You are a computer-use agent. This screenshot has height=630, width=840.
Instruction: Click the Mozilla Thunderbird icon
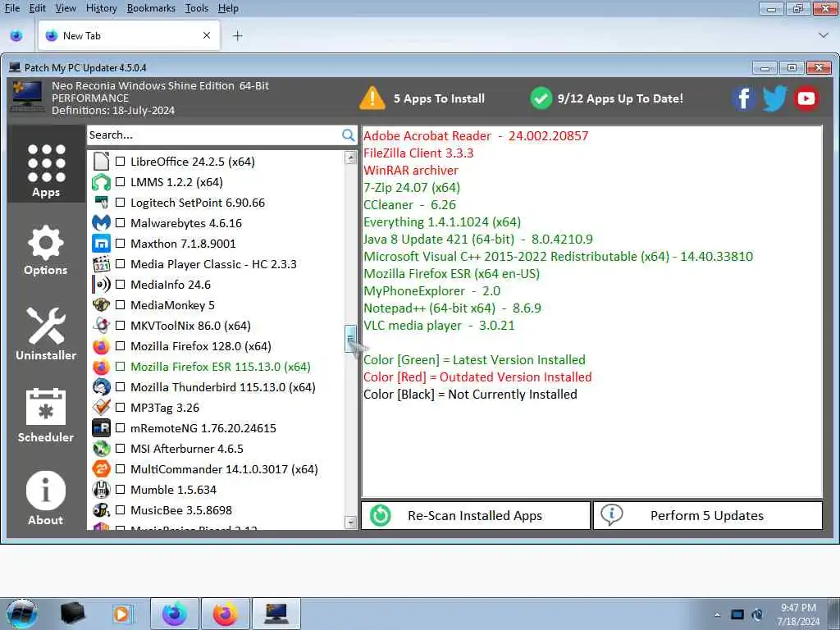101,387
